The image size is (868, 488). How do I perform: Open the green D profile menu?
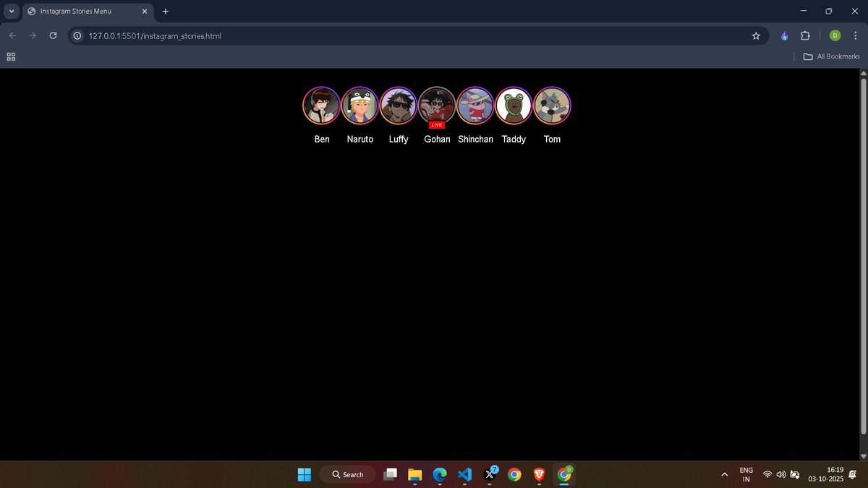835,35
